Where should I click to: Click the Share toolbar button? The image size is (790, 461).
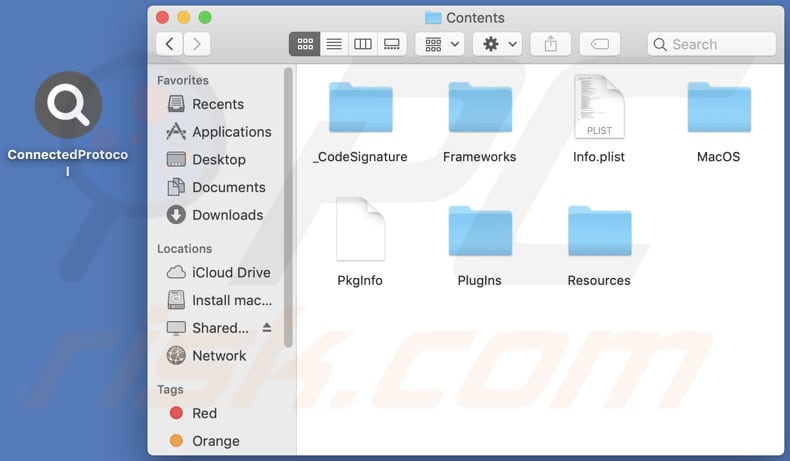pos(551,44)
